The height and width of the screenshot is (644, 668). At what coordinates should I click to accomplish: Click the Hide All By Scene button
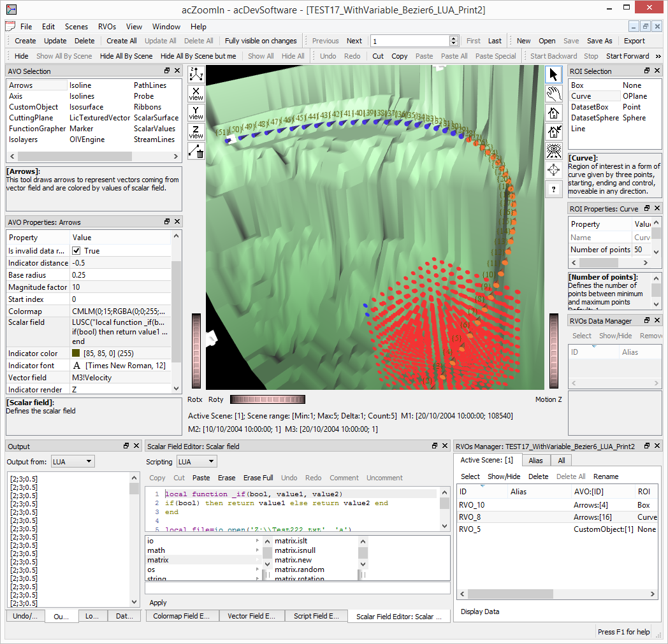coord(126,56)
